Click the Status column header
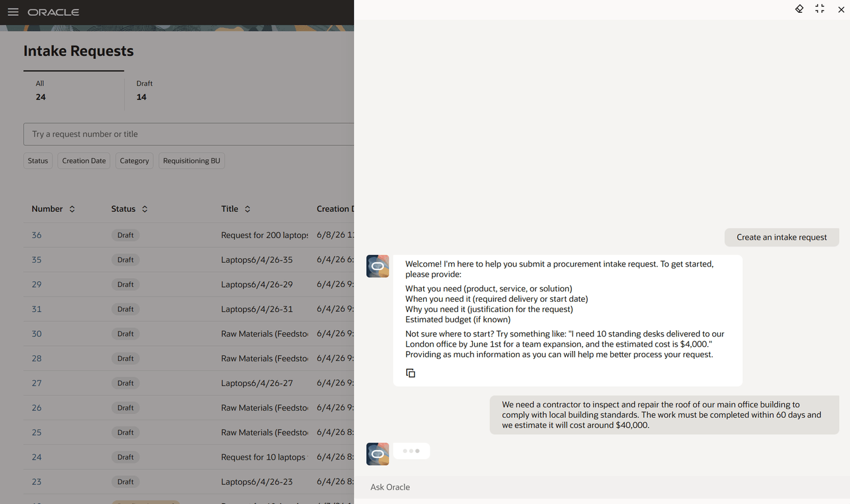The width and height of the screenshot is (850, 504). [123, 209]
